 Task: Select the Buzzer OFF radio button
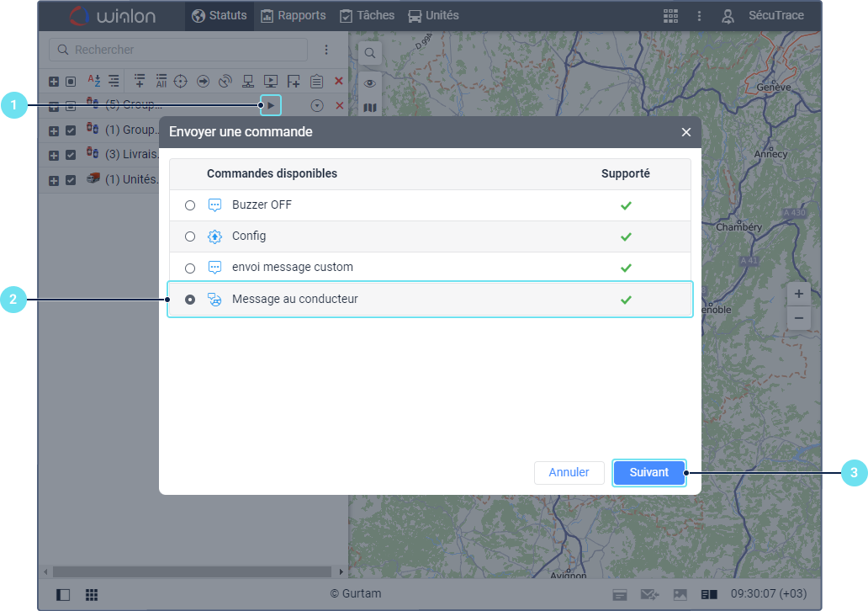(190, 205)
